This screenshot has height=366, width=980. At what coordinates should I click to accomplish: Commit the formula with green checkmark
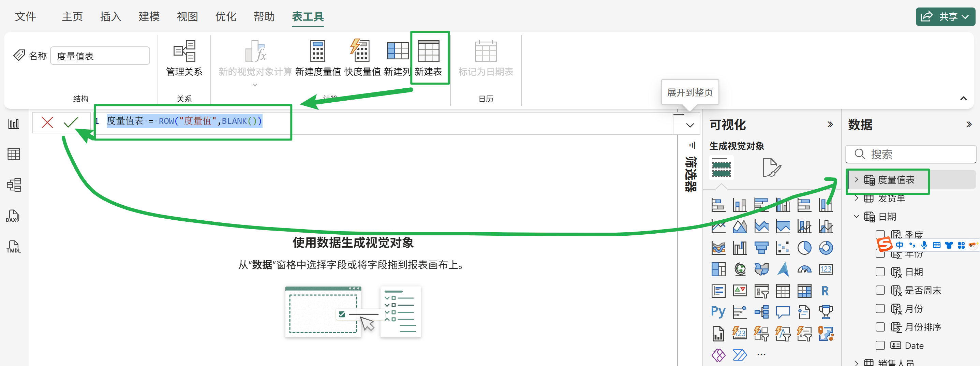tap(71, 122)
